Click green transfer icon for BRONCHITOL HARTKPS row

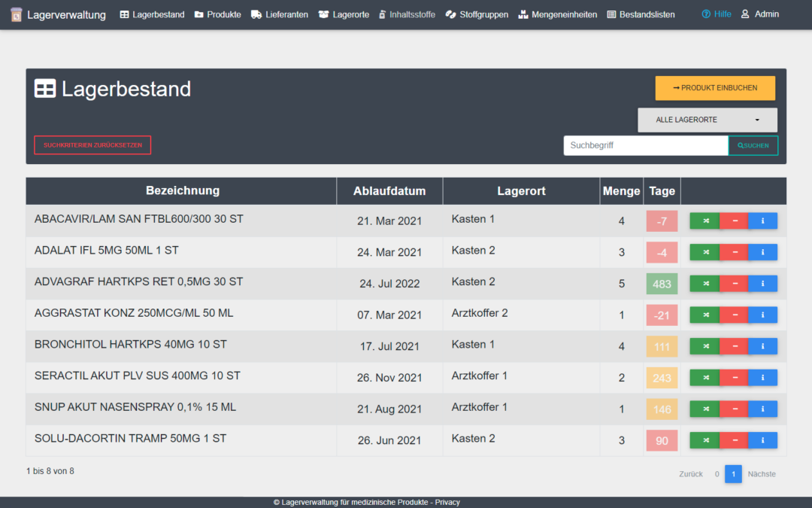pyautogui.click(x=704, y=346)
